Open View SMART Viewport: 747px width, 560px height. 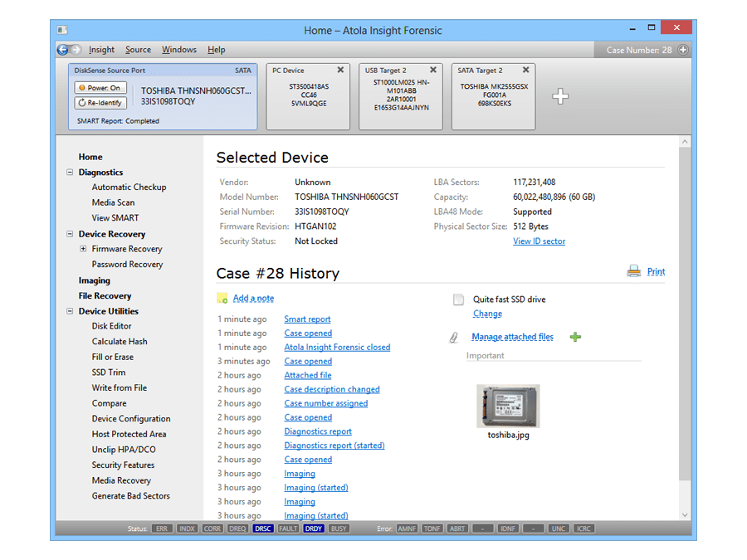(115, 217)
